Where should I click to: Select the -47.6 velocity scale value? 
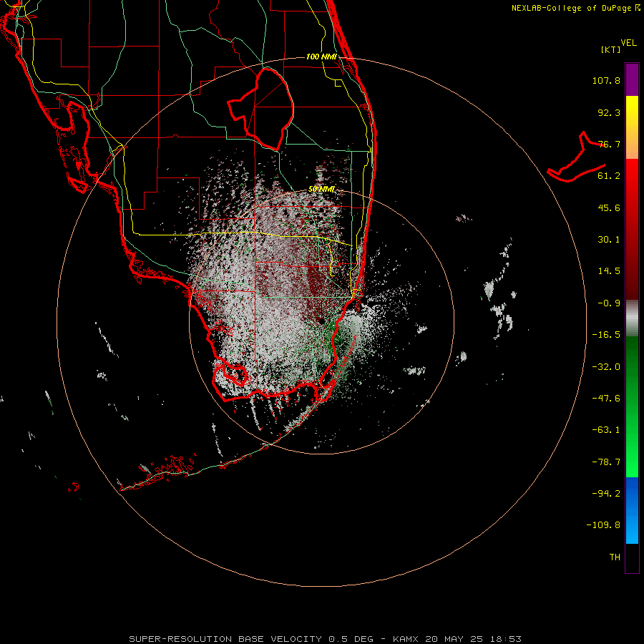coord(606,399)
